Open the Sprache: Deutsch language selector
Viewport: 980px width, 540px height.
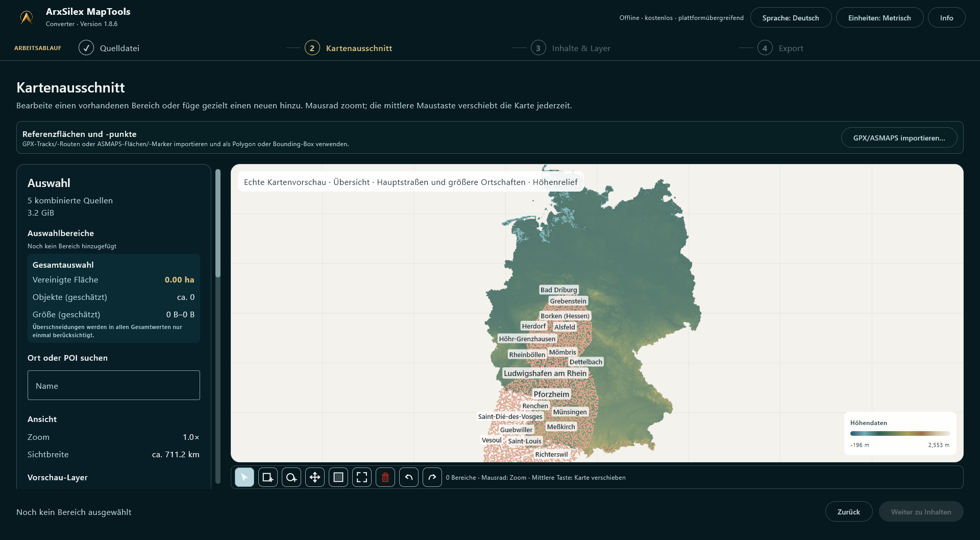791,18
